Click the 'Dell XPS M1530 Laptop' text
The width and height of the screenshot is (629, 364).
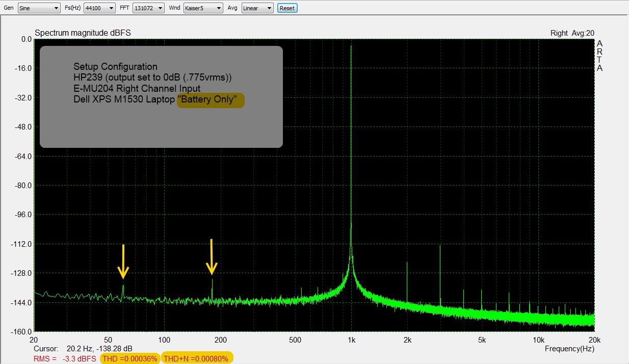[124, 100]
